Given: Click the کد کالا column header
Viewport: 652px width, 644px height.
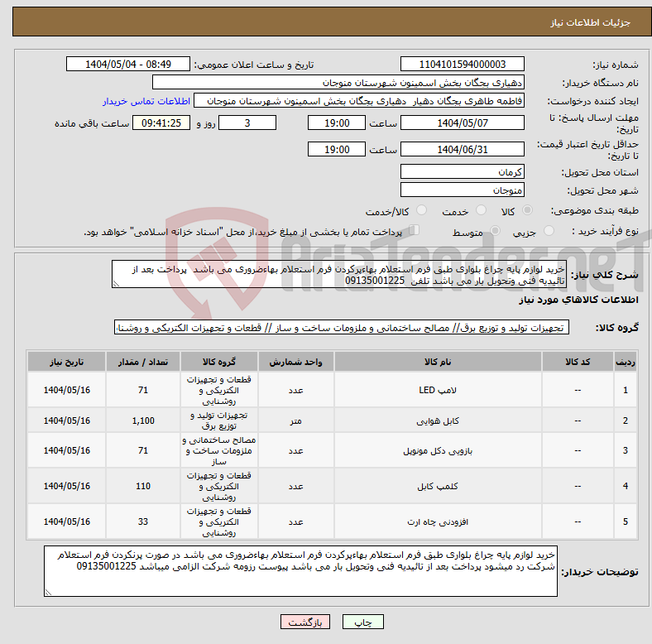Looking at the screenshot, I should [x=578, y=362].
